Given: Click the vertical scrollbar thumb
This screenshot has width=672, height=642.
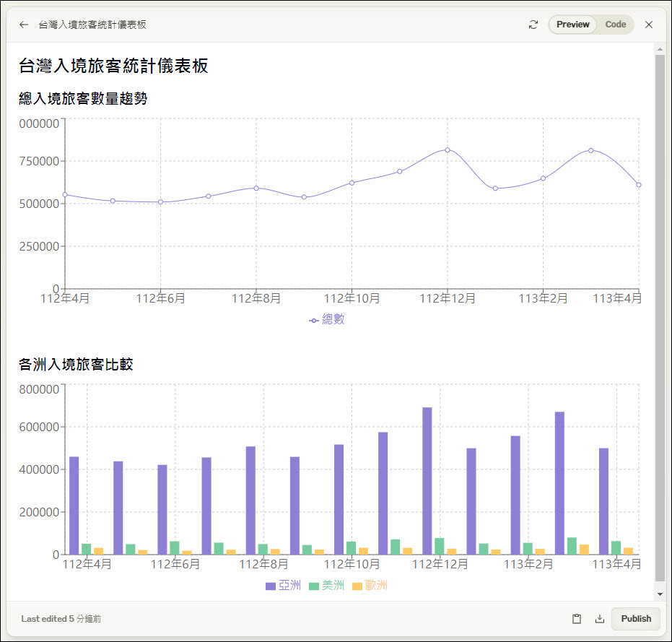Looking at the screenshot, I should tap(660, 318).
